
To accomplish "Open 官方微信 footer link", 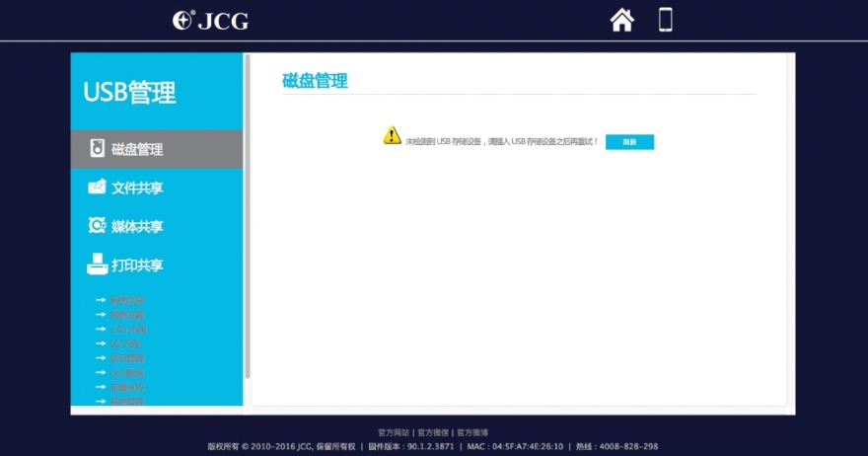I will pos(432,432).
